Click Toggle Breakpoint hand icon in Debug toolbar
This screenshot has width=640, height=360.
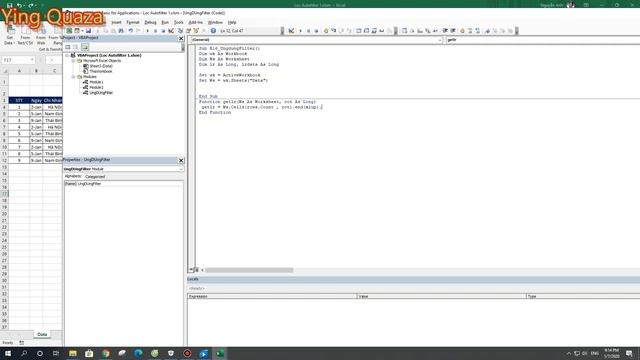[x=326, y=31]
